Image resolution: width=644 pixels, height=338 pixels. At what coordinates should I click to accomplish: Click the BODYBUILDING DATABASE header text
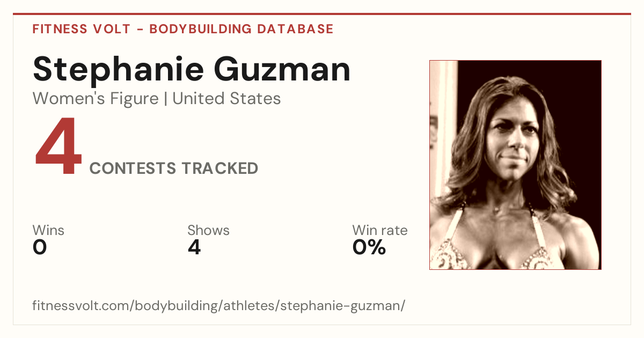(241, 29)
